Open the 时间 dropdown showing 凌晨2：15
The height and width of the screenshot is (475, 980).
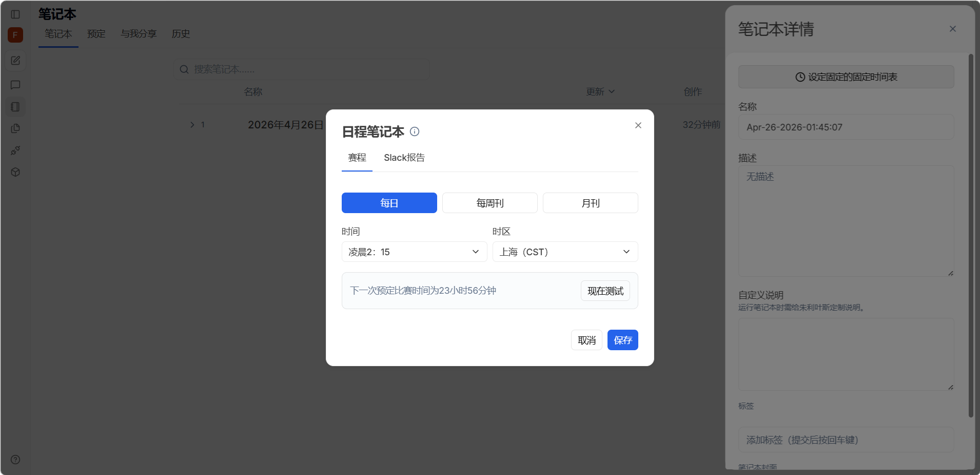point(415,252)
